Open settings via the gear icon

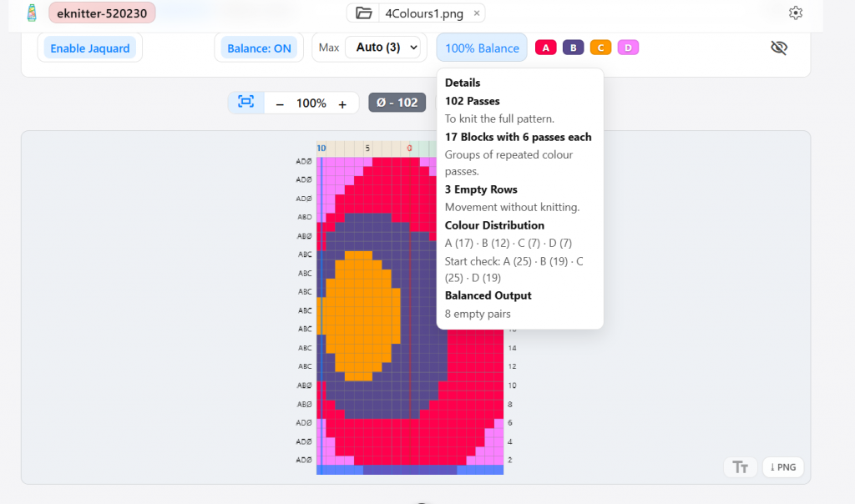(795, 13)
